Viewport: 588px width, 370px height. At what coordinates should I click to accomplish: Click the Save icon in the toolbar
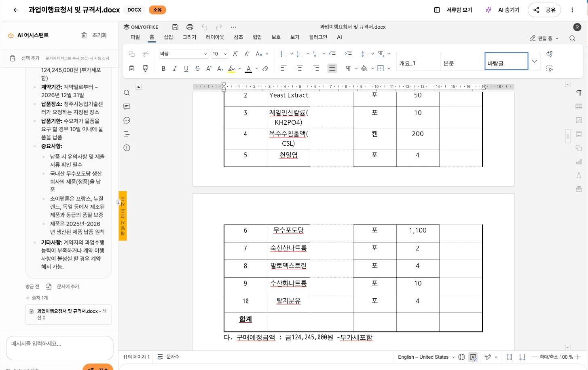(x=175, y=27)
